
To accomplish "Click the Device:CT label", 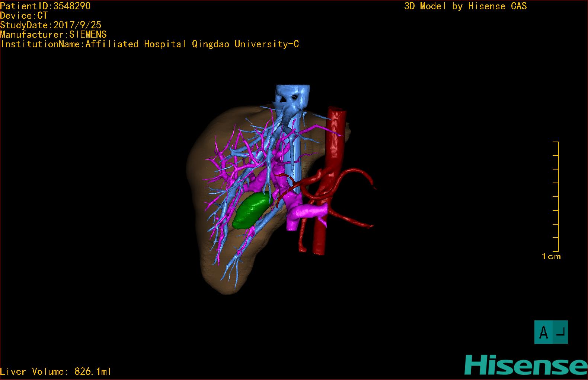I will point(24,16).
